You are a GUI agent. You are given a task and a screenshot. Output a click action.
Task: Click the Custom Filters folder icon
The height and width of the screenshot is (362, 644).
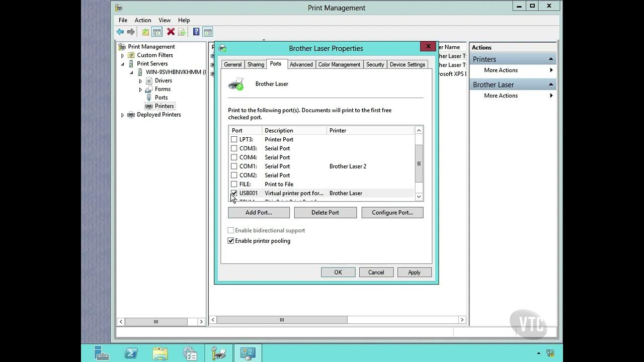131,55
